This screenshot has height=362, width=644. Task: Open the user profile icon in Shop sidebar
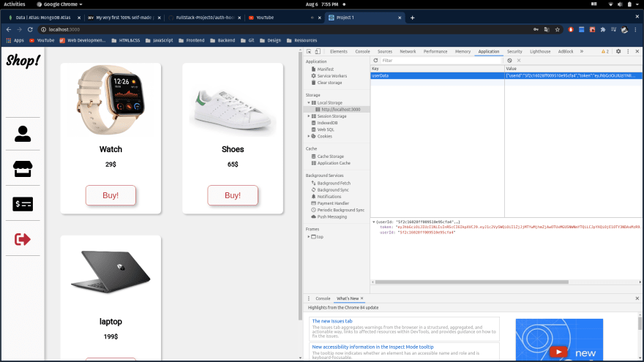pyautogui.click(x=23, y=134)
